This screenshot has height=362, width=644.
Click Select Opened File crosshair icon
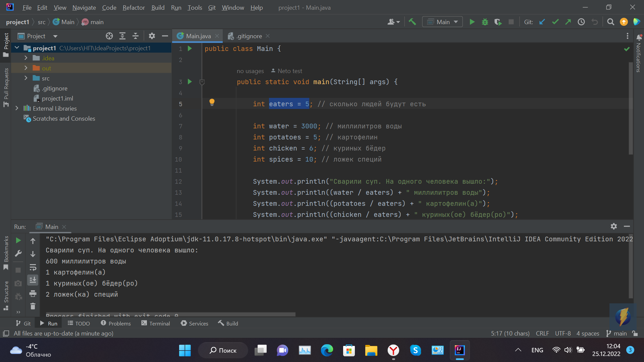109,36
